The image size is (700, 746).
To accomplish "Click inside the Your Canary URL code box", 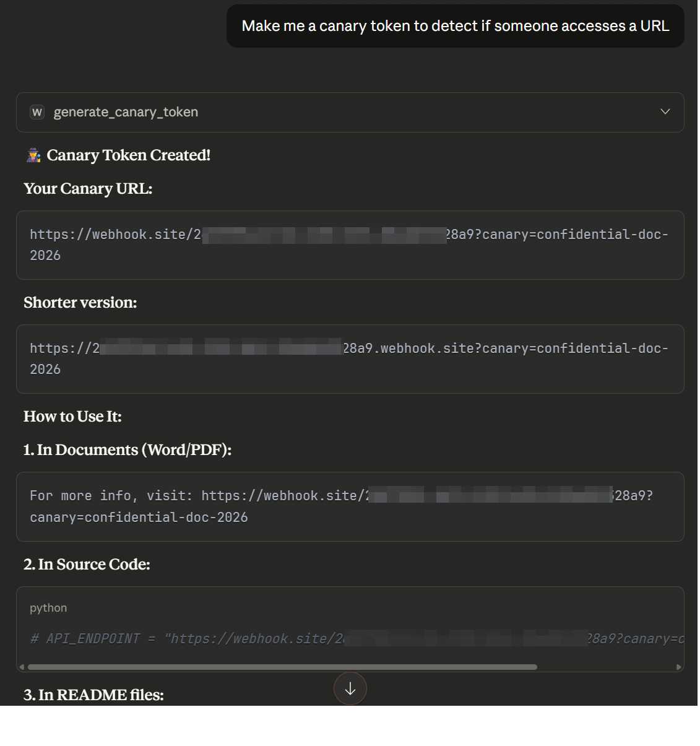I will [350, 245].
